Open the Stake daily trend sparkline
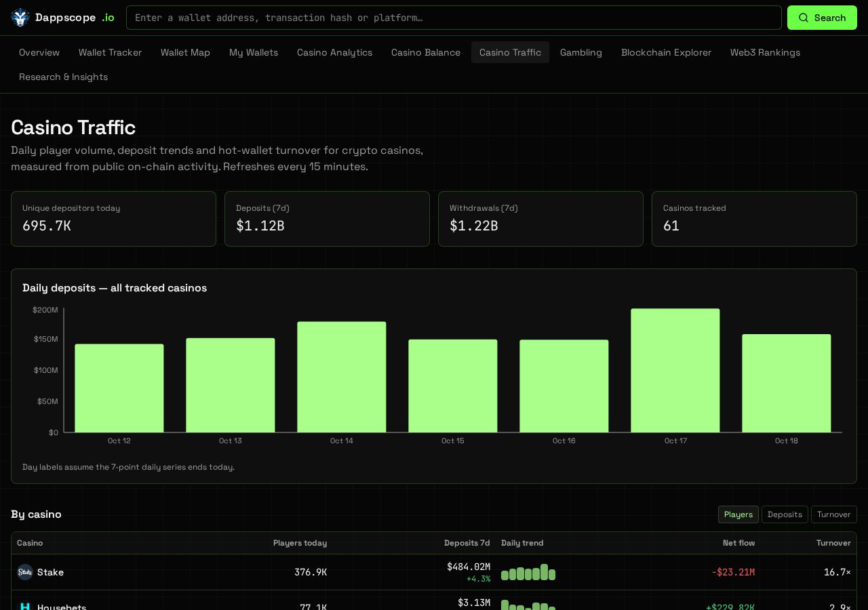 click(528, 572)
